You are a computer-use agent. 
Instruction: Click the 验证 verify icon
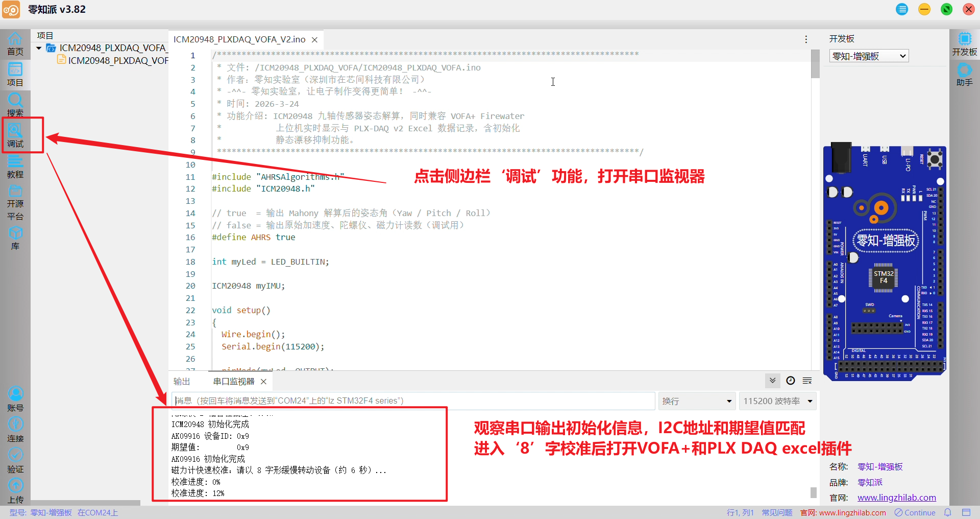[15, 460]
